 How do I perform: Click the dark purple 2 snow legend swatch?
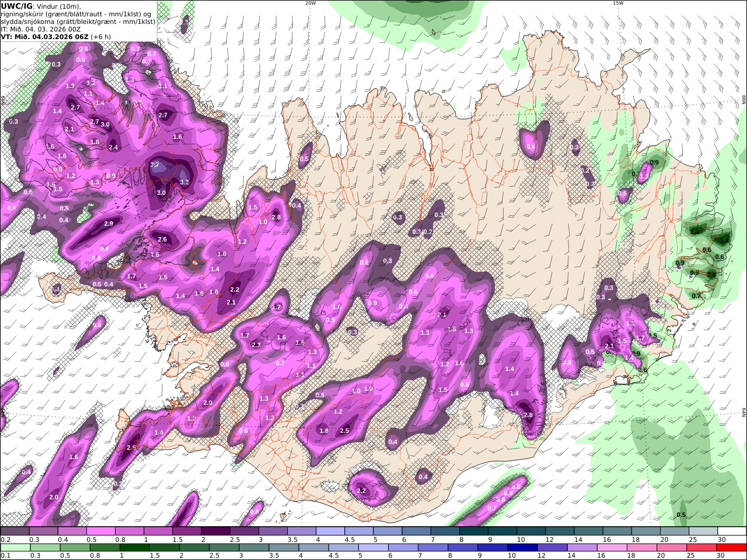pyautogui.click(x=215, y=531)
